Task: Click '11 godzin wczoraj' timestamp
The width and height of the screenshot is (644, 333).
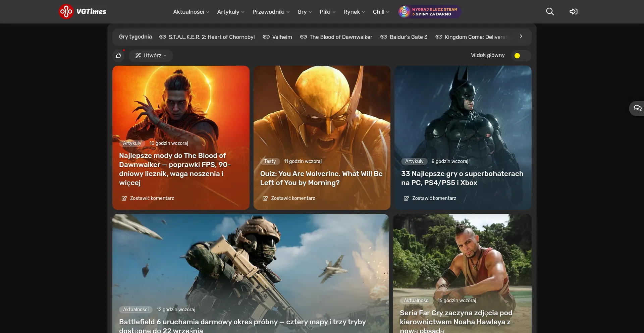Action: point(303,161)
